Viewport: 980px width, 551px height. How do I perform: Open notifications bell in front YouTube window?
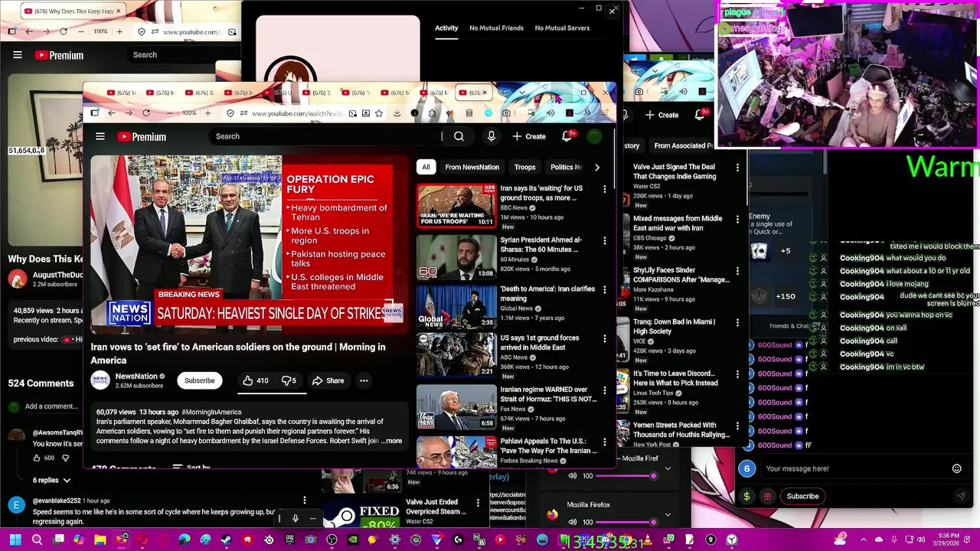[x=567, y=136]
